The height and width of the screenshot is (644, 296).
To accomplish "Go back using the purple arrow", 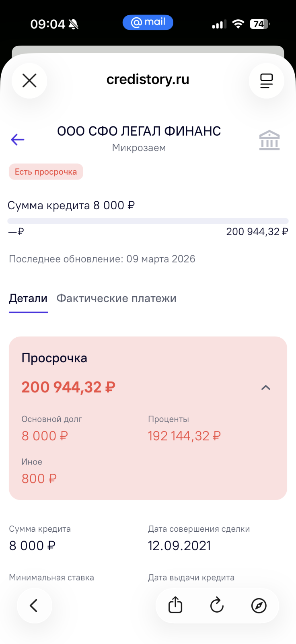I will pyautogui.click(x=18, y=140).
